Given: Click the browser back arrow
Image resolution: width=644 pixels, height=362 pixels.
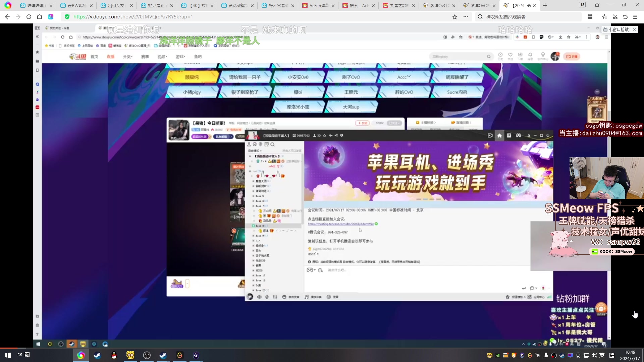Looking at the screenshot, I should pos(7,17).
